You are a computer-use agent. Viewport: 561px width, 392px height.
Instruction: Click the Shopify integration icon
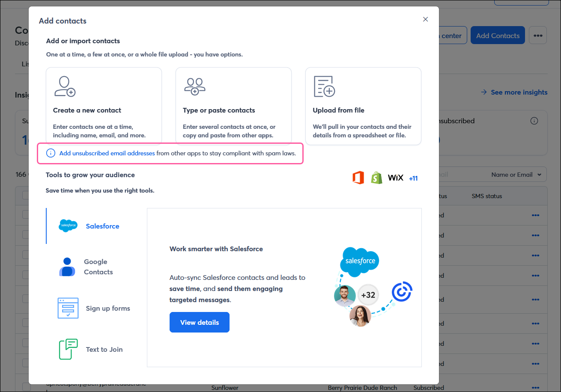pyautogui.click(x=376, y=178)
